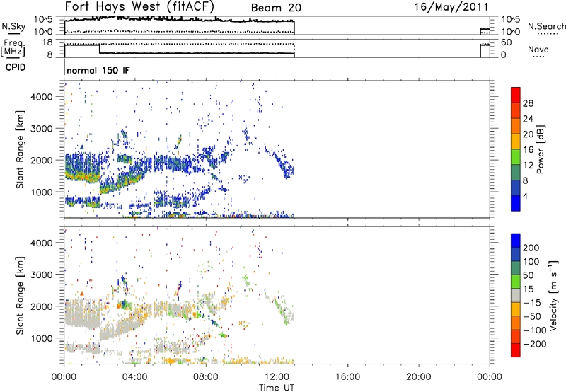Click the red bottom segment of the velocity colorbar

(516, 350)
